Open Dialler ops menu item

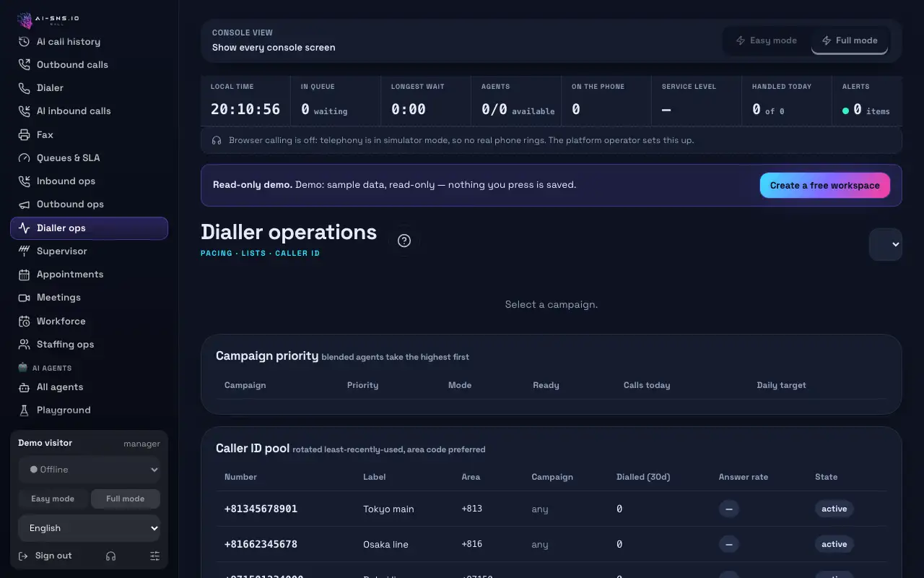(90, 228)
